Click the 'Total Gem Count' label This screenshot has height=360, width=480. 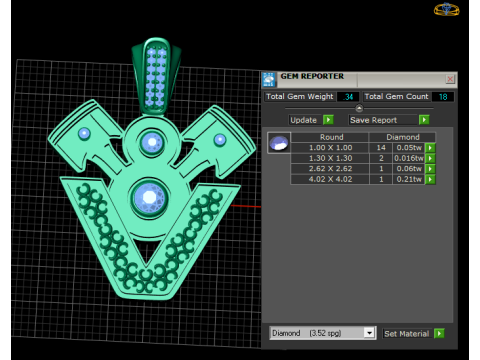coord(396,97)
